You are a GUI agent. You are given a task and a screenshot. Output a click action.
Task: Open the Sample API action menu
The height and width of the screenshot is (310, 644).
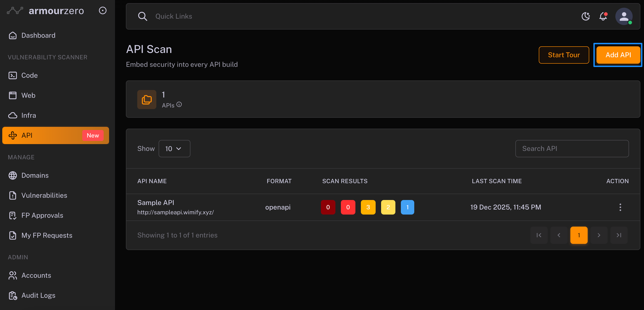pos(620,207)
